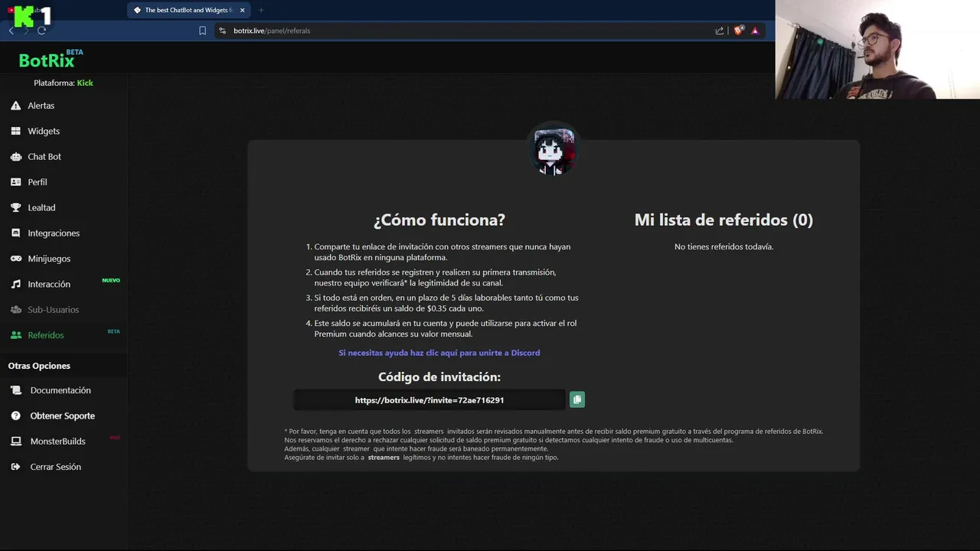Click the bookmark icon in the address bar
Viewport: 980px width, 551px height.
pos(202,31)
